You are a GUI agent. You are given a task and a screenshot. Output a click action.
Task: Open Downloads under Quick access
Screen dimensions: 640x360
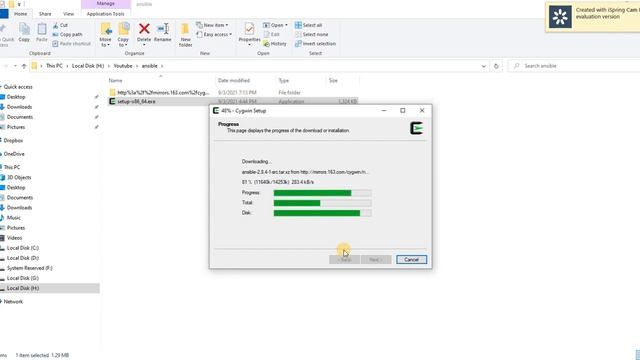point(19,107)
